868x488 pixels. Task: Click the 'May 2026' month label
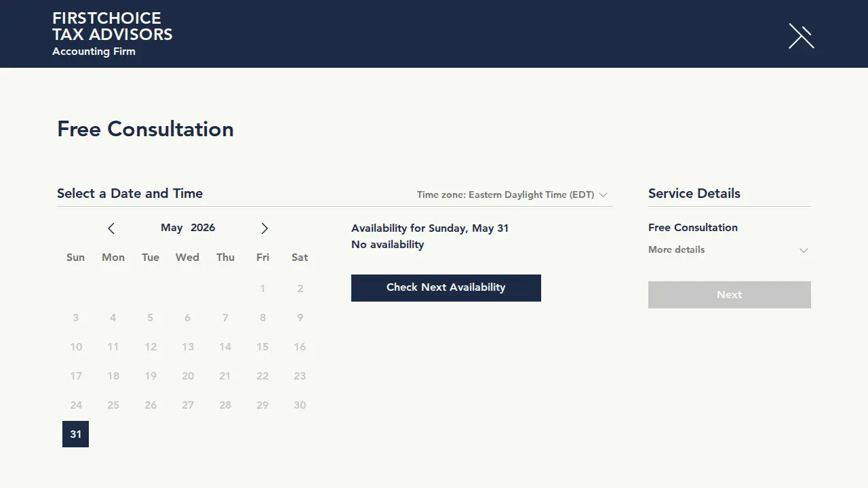tap(188, 228)
